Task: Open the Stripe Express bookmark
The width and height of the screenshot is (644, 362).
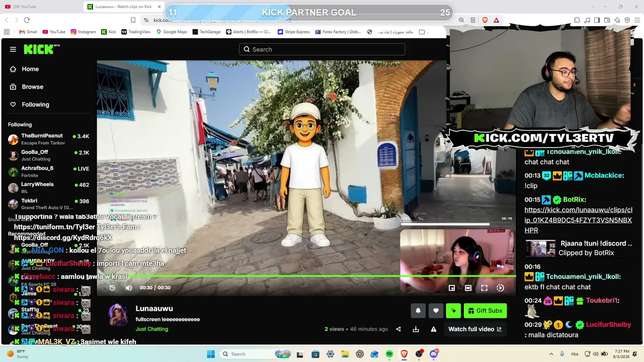Action: [294, 32]
